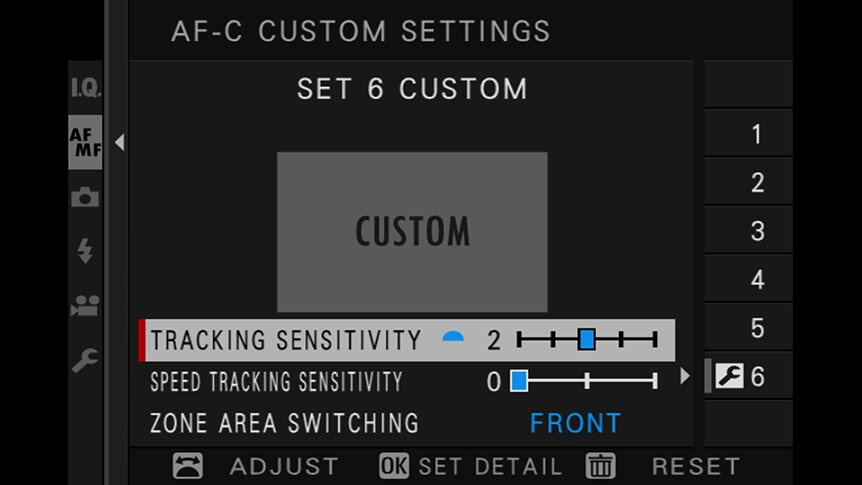The width and height of the screenshot is (862, 485).
Task: Open the flash settings lightning icon
Action: (x=85, y=251)
